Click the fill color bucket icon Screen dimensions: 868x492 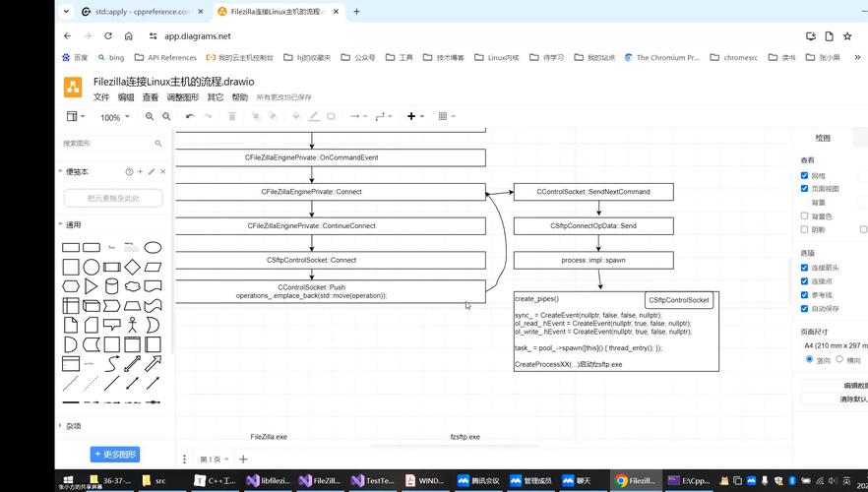coord(296,116)
